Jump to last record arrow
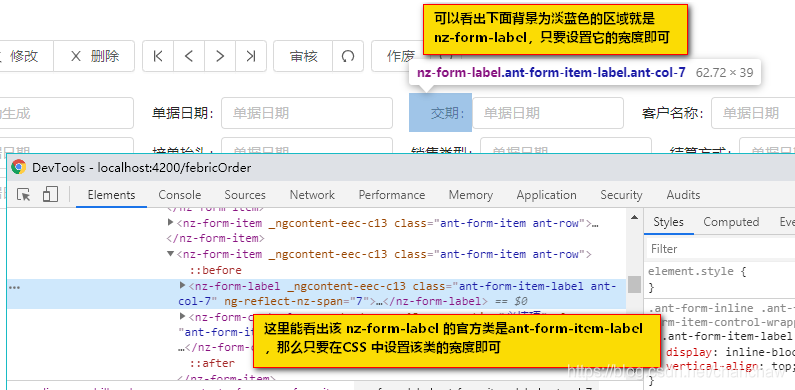 [250, 56]
